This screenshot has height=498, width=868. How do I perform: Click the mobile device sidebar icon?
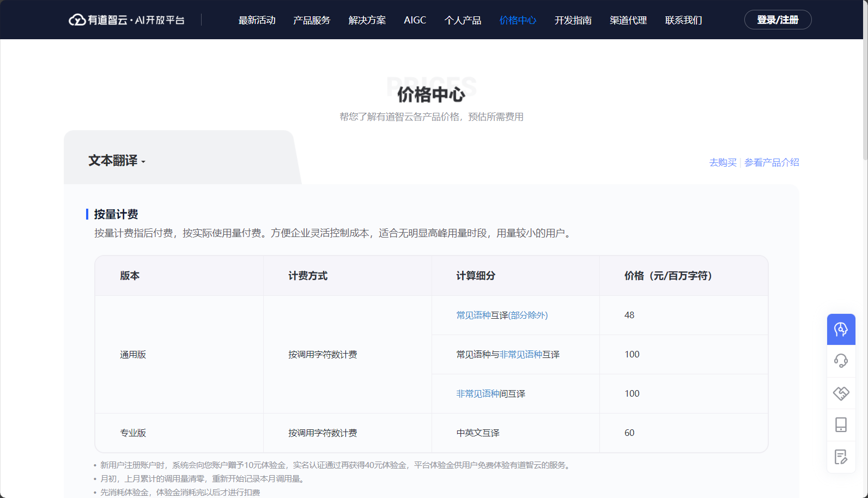click(x=841, y=424)
